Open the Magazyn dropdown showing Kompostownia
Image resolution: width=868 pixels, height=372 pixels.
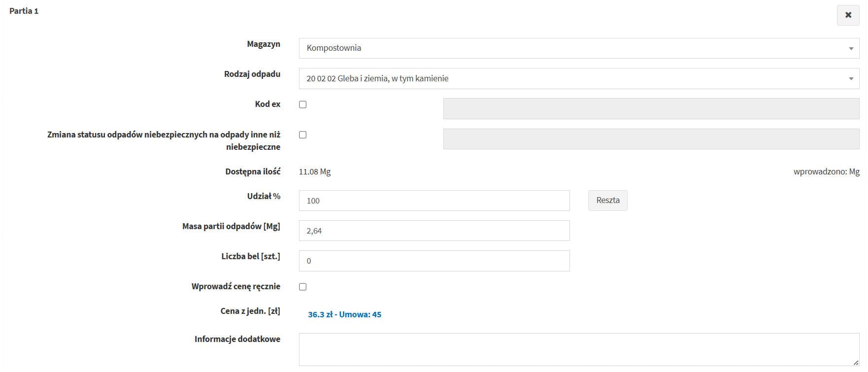[x=578, y=48]
